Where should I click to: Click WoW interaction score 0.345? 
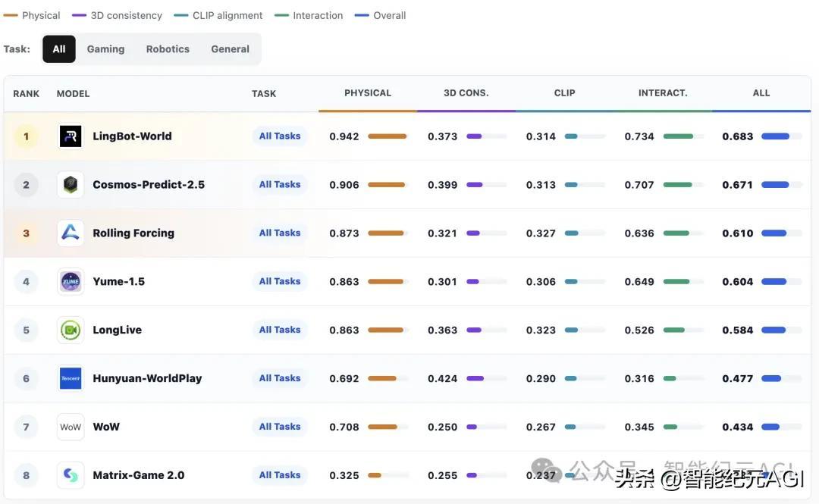(x=639, y=427)
